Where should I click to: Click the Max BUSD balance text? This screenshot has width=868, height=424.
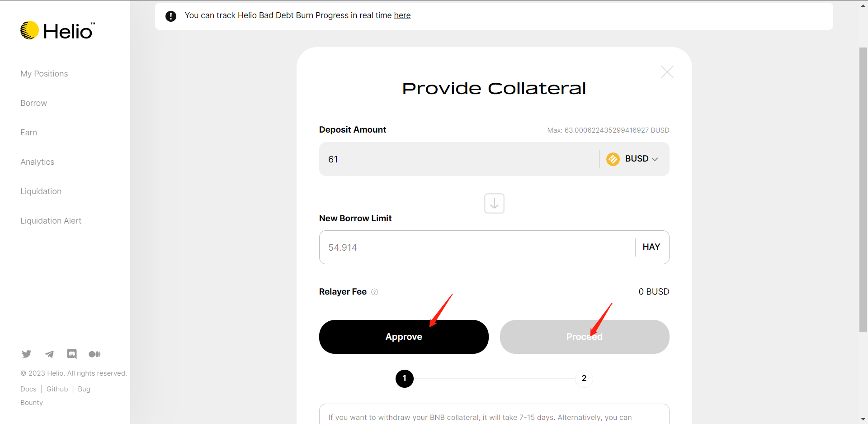[608, 130]
